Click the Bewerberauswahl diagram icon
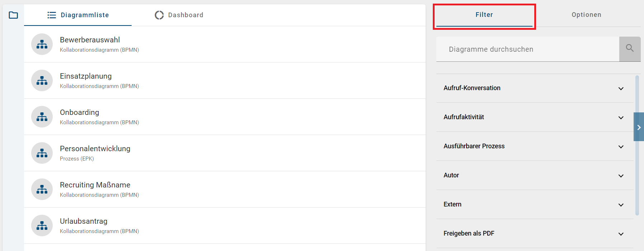 pyautogui.click(x=42, y=44)
